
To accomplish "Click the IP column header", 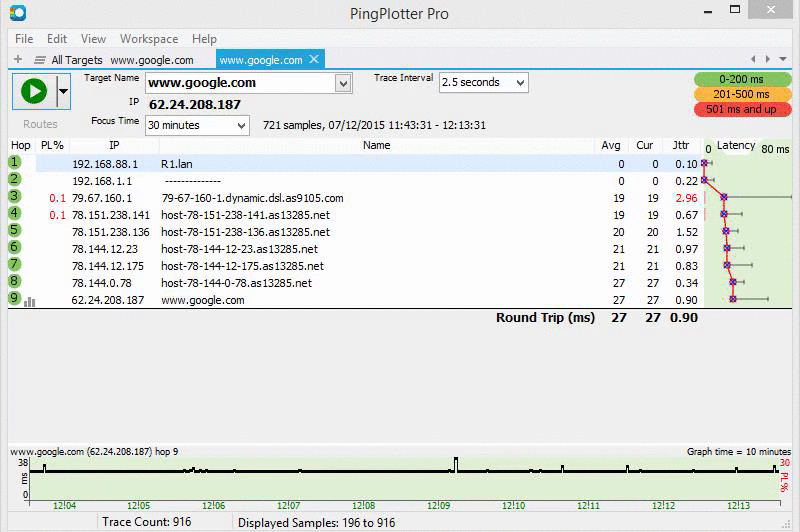I will (x=114, y=145).
